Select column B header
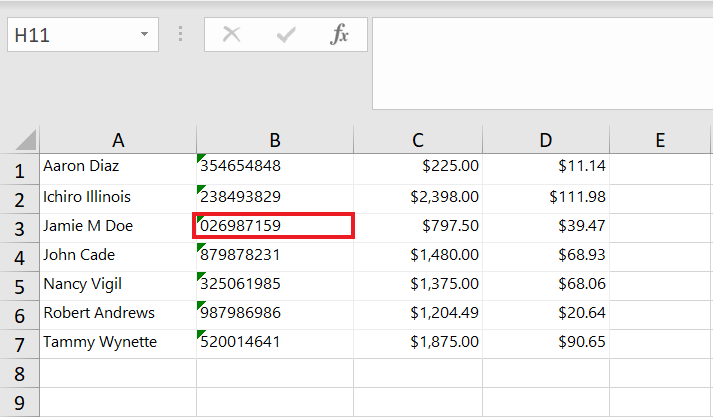This screenshot has width=713, height=417. pyautogui.click(x=274, y=140)
